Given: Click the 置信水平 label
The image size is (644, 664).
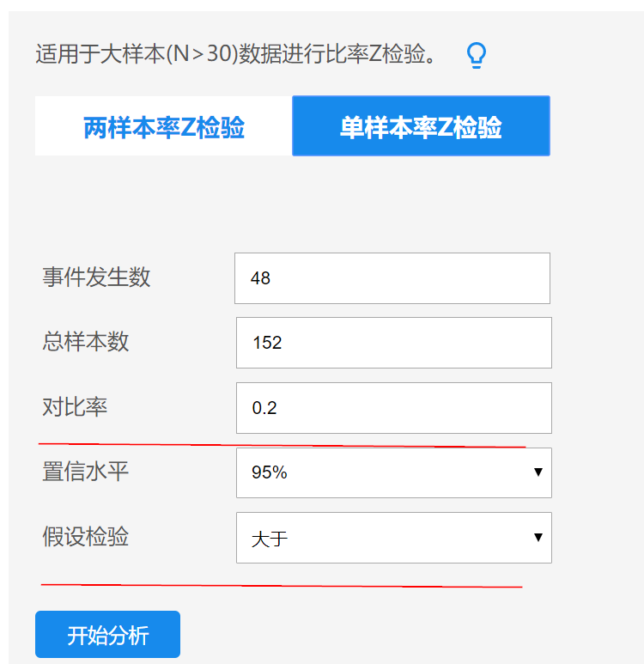Looking at the screenshot, I should [x=86, y=472].
